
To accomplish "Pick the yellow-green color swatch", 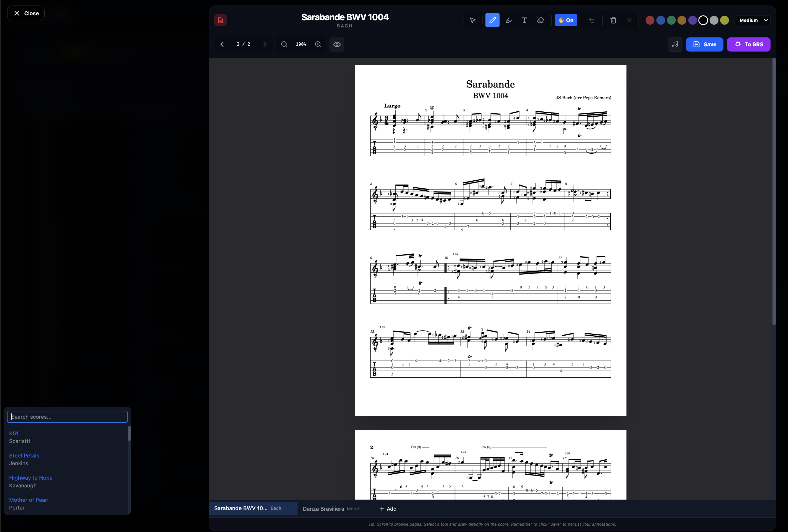I will click(725, 20).
